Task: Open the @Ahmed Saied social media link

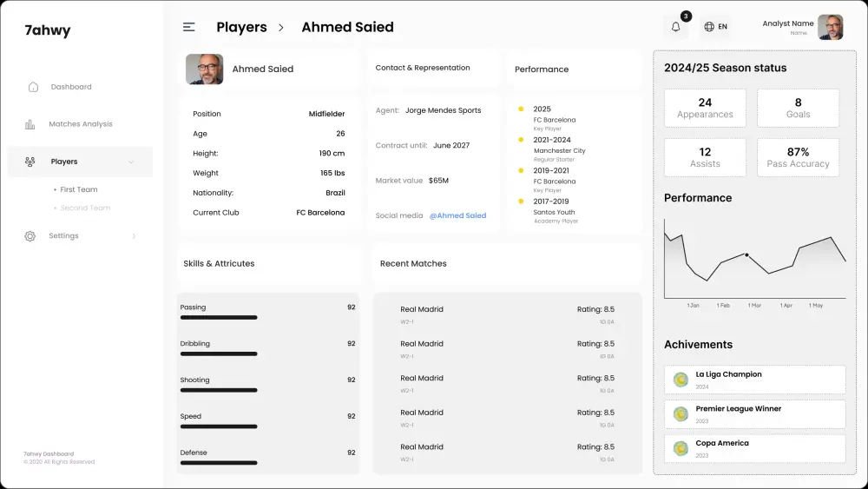Action: tap(457, 215)
